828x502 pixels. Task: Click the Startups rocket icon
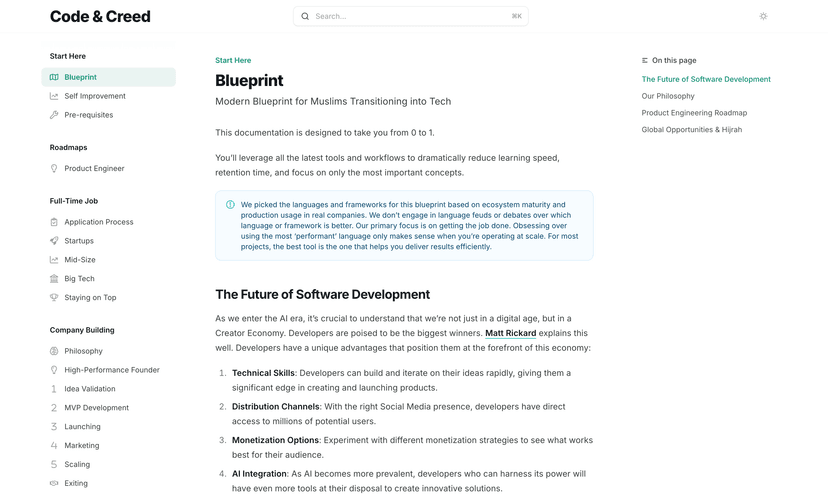click(54, 241)
